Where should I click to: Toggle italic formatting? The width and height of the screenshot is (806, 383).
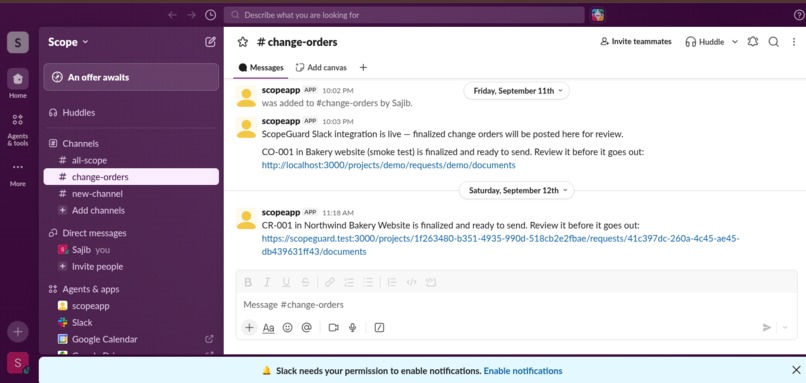(267, 282)
